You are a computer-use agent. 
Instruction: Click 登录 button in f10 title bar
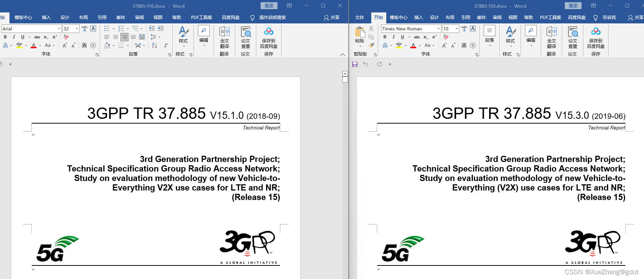click(x=269, y=5)
